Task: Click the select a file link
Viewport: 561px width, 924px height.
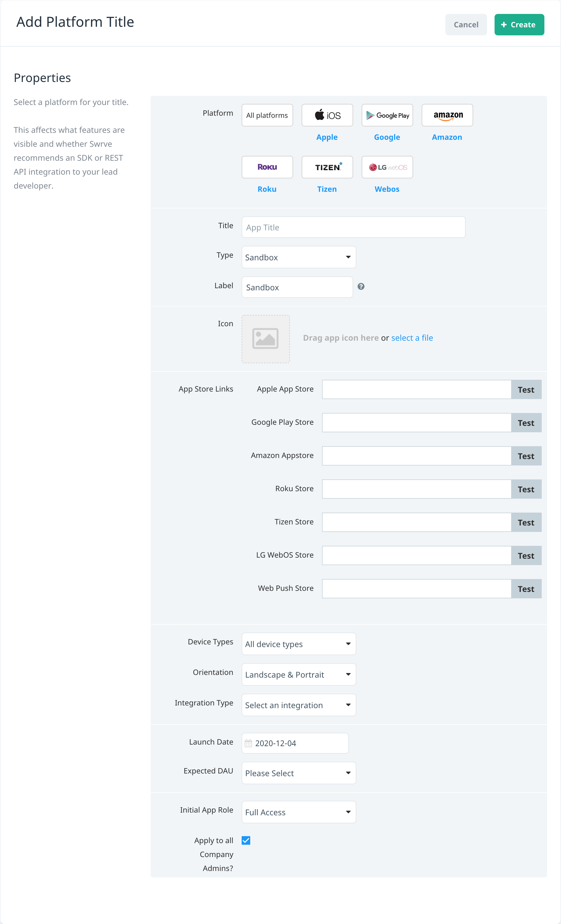Action: [412, 338]
